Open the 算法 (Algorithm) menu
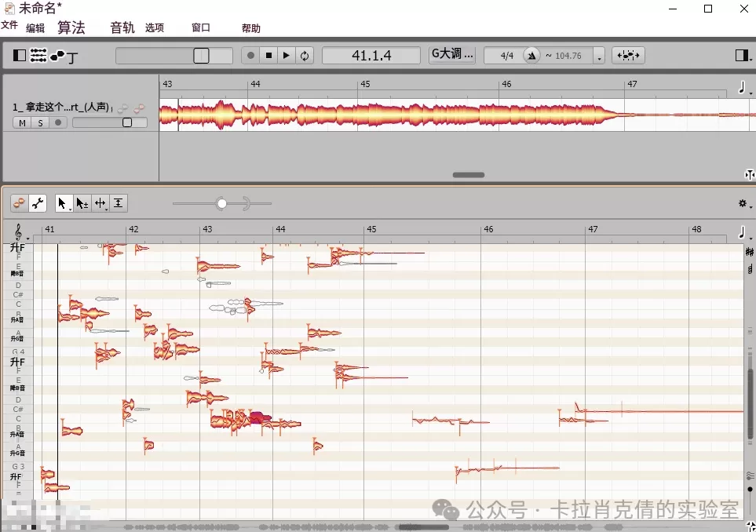 (x=71, y=27)
